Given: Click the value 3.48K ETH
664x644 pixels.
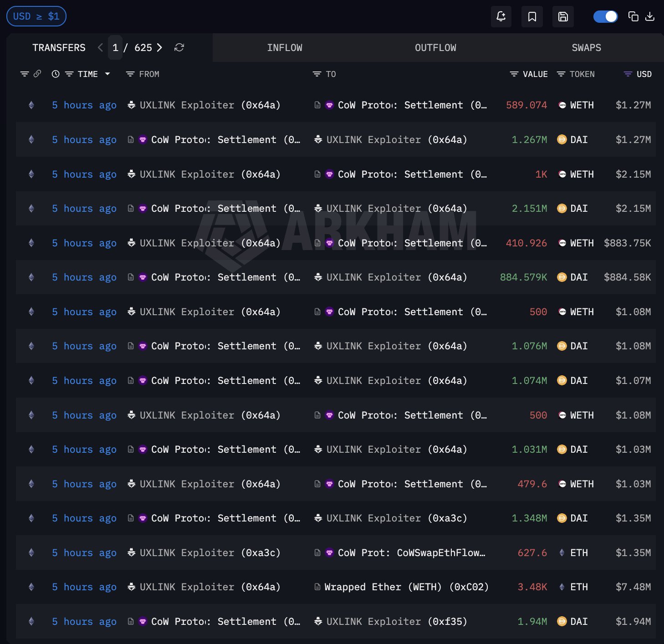Looking at the screenshot, I should pyautogui.click(x=532, y=587).
